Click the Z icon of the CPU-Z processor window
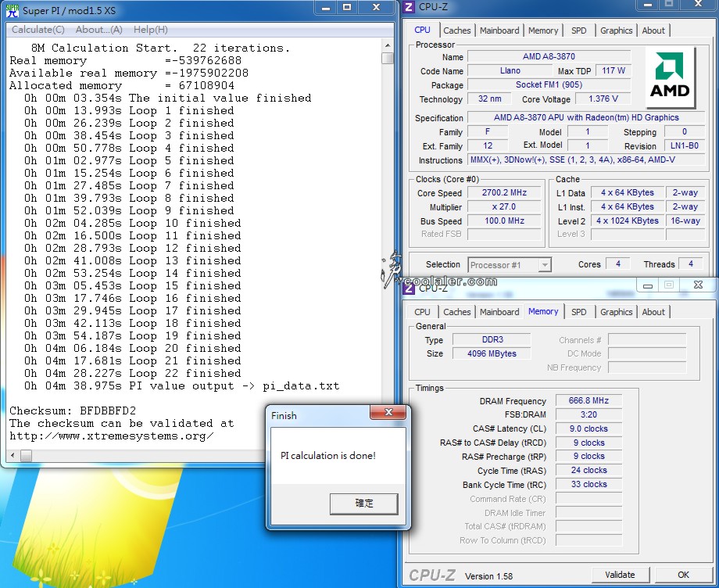This screenshot has width=719, height=588. 409,7
